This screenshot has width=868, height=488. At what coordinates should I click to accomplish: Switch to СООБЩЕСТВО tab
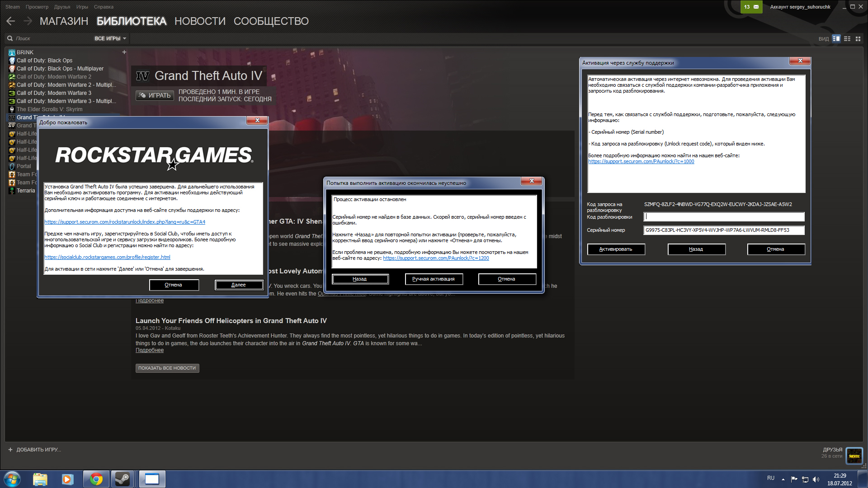click(x=271, y=21)
